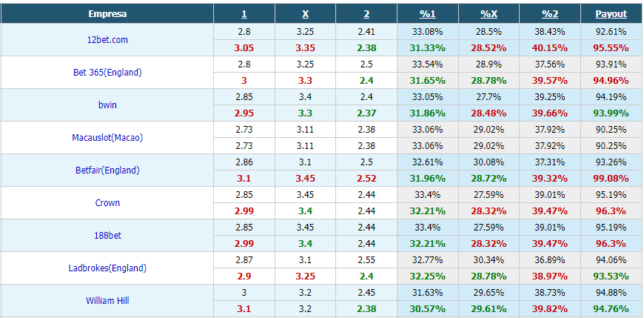The height and width of the screenshot is (318, 644).
Task: Sort table by column X header
Action: tap(305, 13)
